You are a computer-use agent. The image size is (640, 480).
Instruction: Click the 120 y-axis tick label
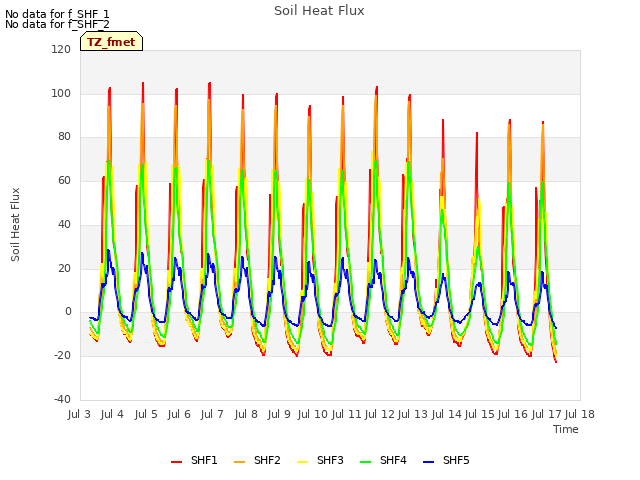click(x=61, y=49)
